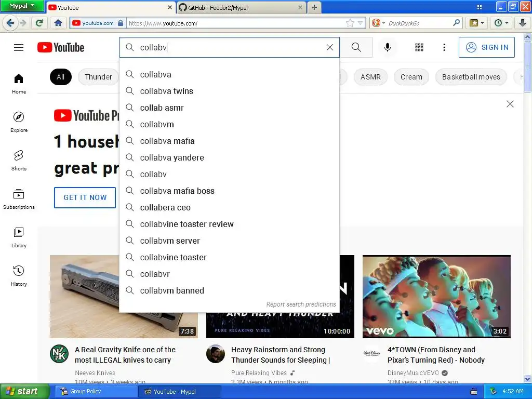Open the Heavy Rainstorm video title

pos(281,355)
